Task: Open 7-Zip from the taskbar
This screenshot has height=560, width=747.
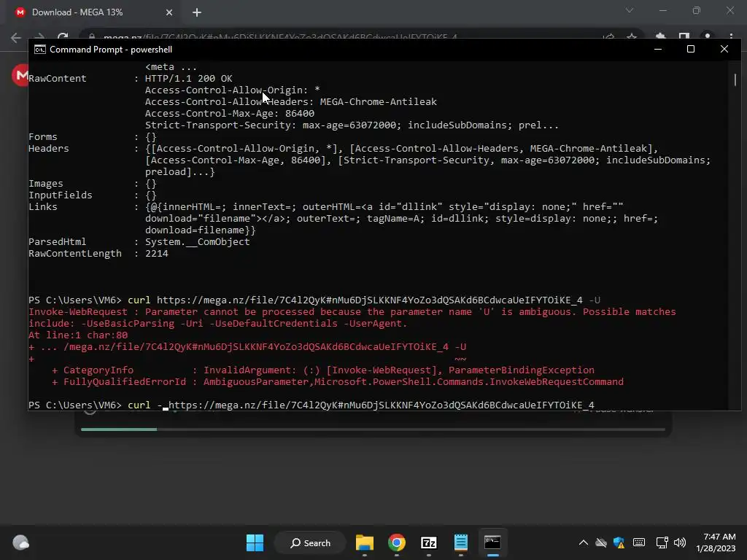Action: coord(429,542)
